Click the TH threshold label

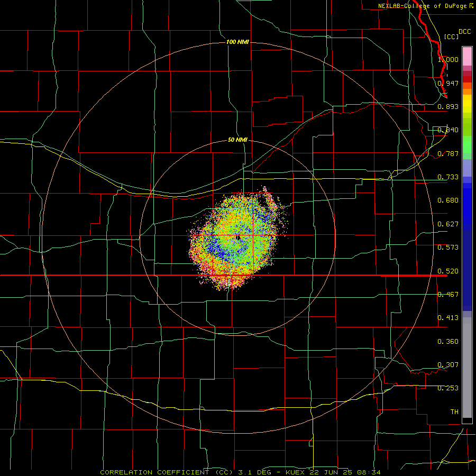454,412
